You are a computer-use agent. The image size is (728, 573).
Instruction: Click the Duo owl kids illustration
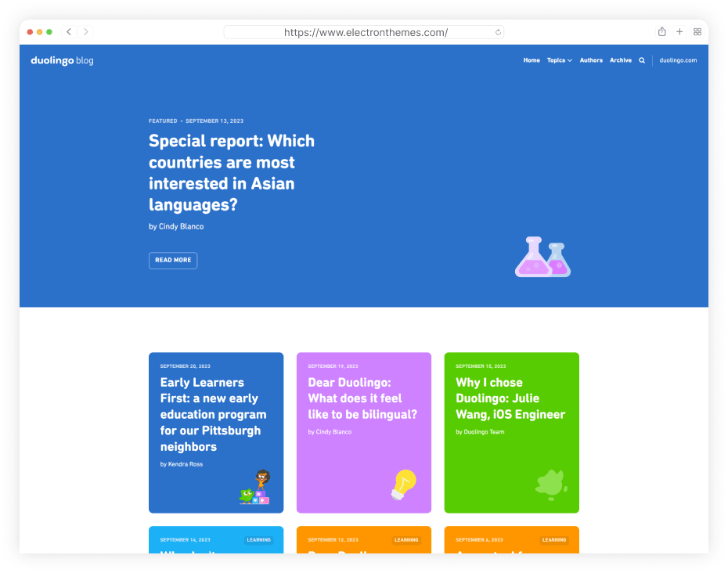point(255,487)
